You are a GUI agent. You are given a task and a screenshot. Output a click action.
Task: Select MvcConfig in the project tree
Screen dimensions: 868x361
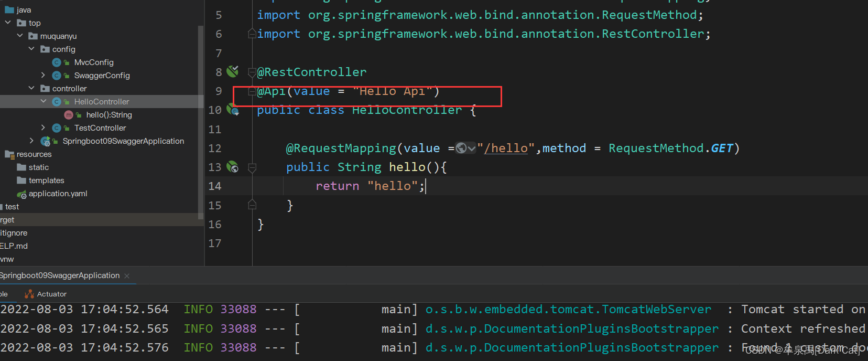(94, 62)
